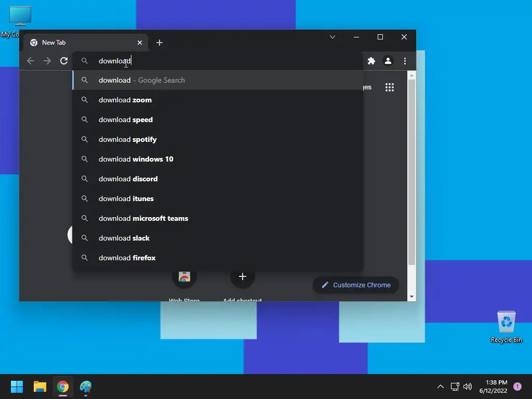Choose the download windows 10 suggestion
Image resolution: width=532 pixels, height=399 pixels.
(218, 159)
